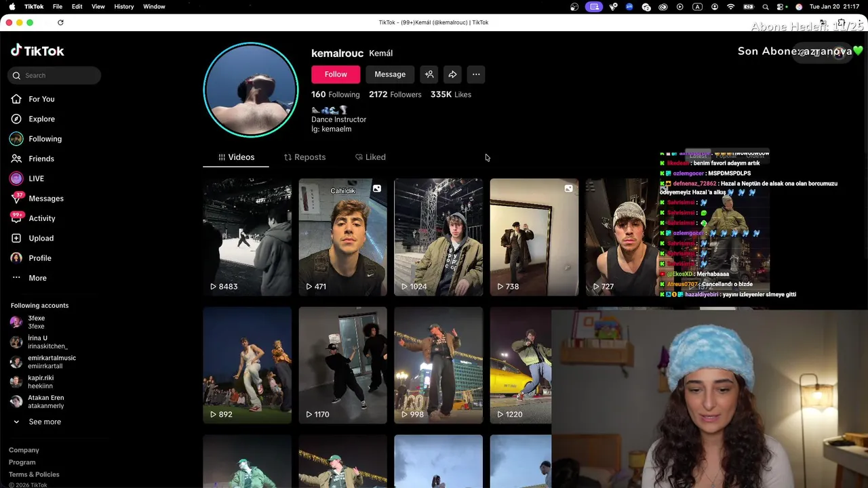The height and width of the screenshot is (488, 868).
Task: Open the Atakan Eren following account
Action: pyautogui.click(x=37, y=402)
